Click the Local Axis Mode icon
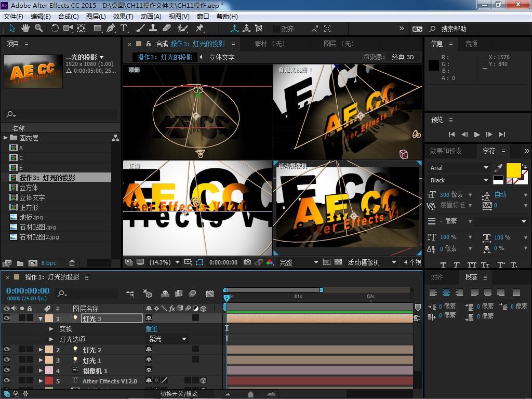Image resolution: width=532 pixels, height=399 pixels. (x=234, y=29)
